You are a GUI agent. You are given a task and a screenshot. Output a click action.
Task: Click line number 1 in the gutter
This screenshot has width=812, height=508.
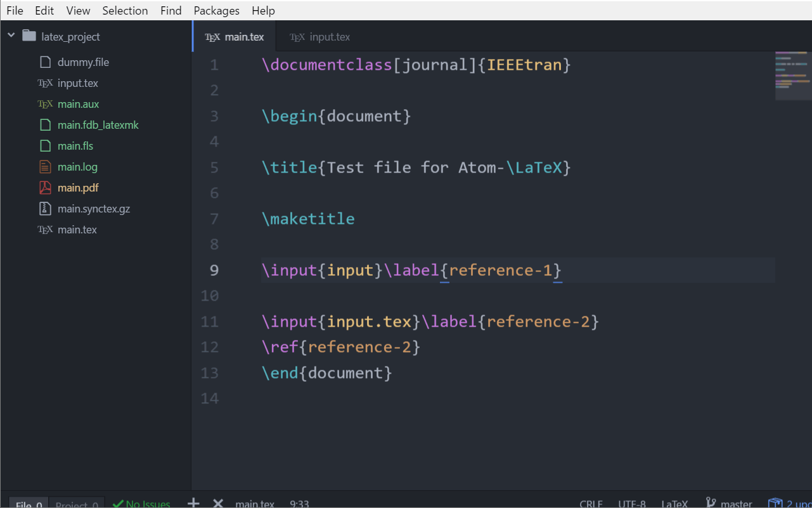click(214, 65)
